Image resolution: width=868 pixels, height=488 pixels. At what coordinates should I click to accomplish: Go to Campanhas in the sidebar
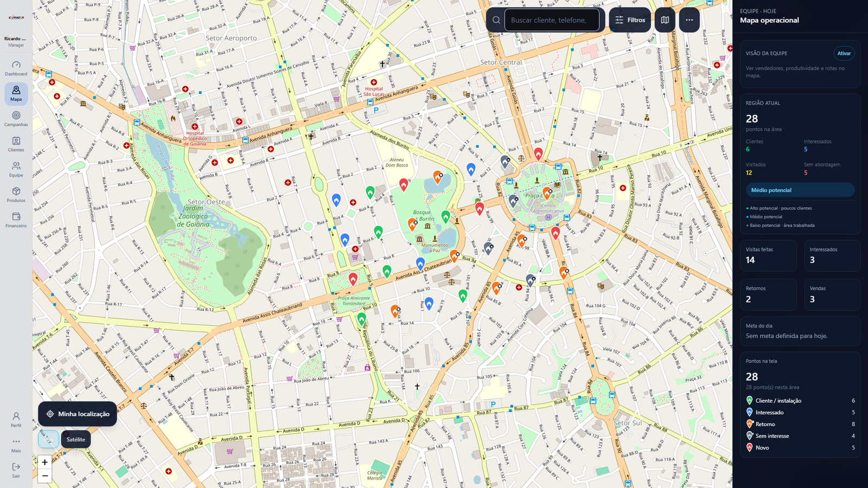16,119
